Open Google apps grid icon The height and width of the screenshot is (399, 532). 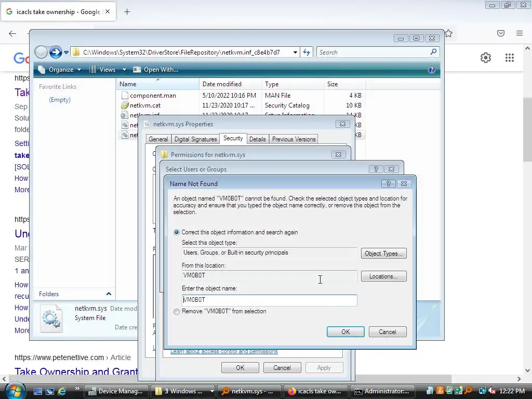(510, 58)
